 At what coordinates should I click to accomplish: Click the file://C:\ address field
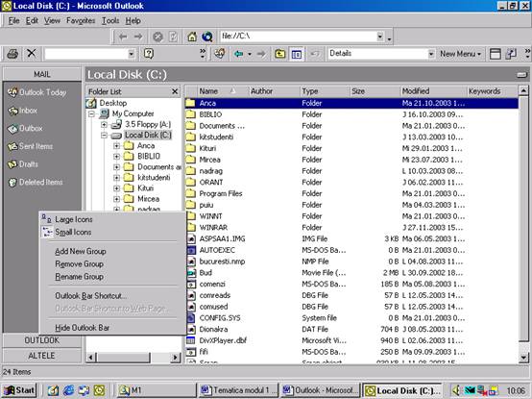coord(299,37)
